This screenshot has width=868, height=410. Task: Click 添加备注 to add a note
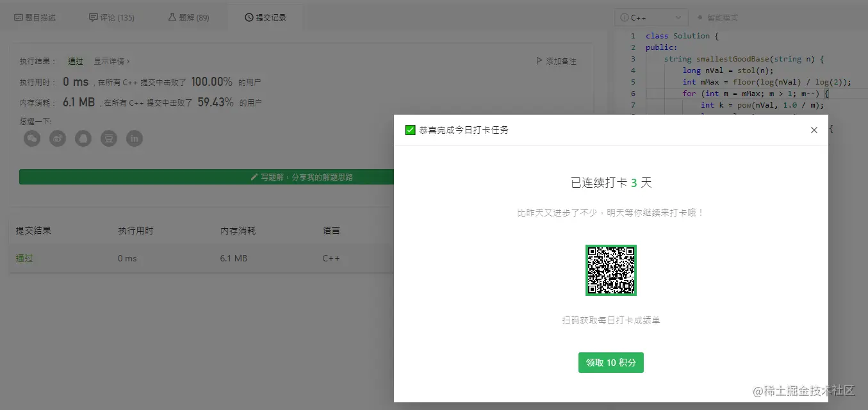(x=556, y=61)
